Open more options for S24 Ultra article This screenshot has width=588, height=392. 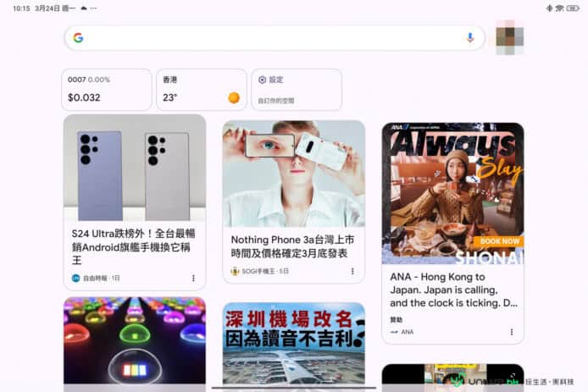[193, 278]
